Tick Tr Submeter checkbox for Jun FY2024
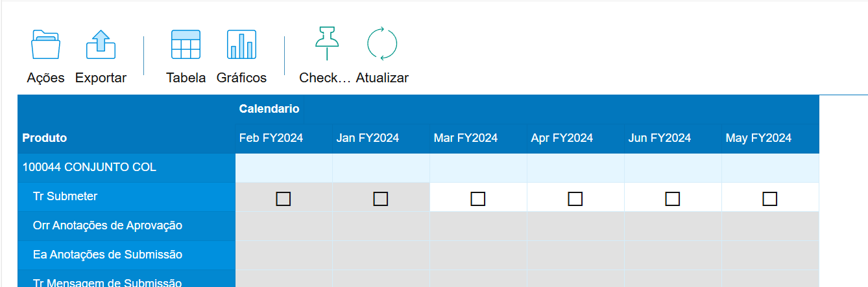 tap(673, 199)
